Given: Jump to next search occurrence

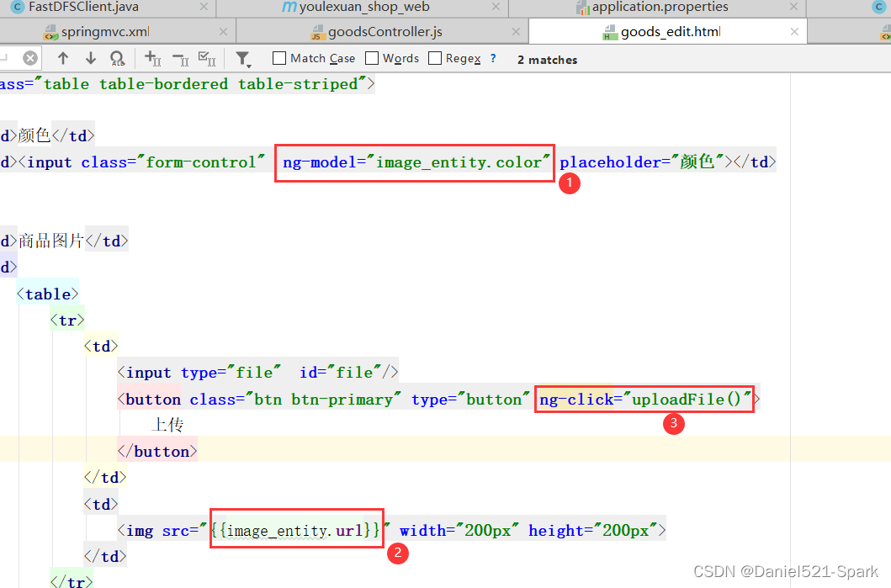Looking at the screenshot, I should [90, 58].
